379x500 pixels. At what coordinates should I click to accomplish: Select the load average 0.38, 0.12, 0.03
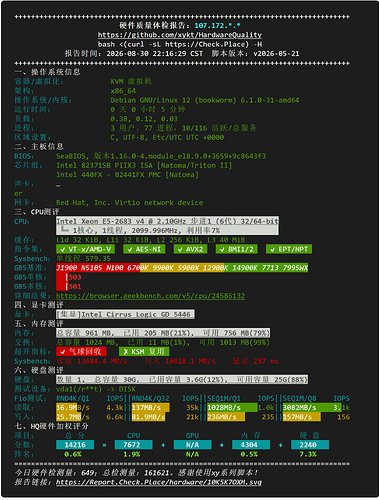click(144, 119)
